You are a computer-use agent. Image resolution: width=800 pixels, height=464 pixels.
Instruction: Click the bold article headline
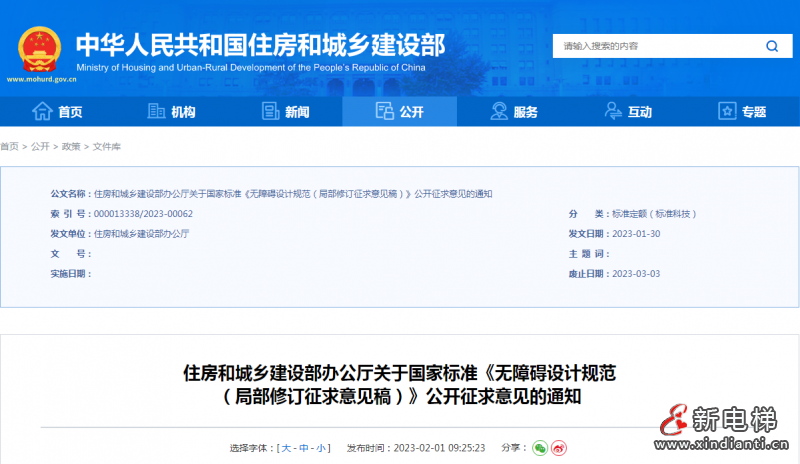coord(399,385)
